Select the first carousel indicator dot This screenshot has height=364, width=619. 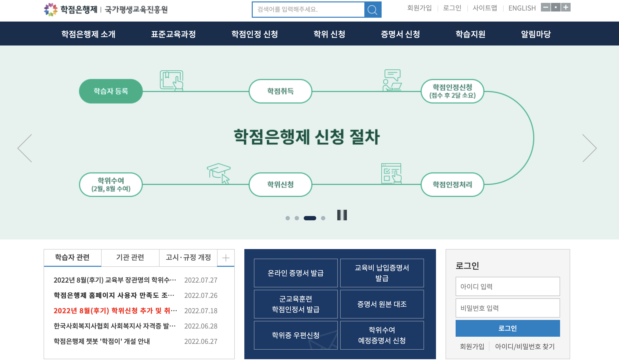pos(288,218)
